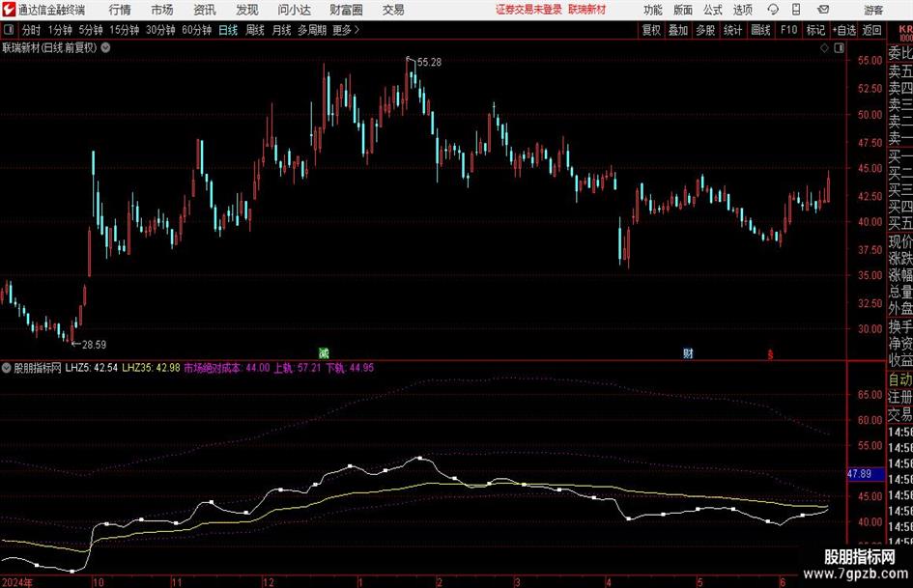Click the 上轨: 57.21 value
Screen dimensions: 913x588
(298, 368)
